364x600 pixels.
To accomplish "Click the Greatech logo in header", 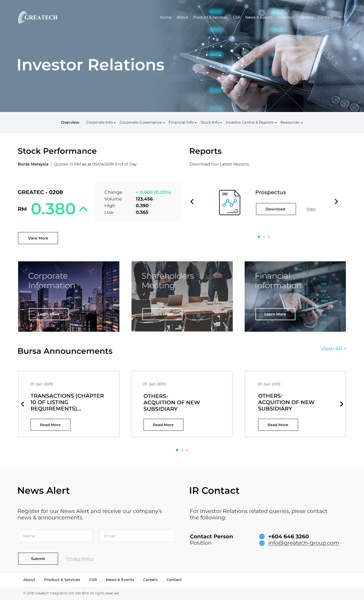I will point(38,17).
